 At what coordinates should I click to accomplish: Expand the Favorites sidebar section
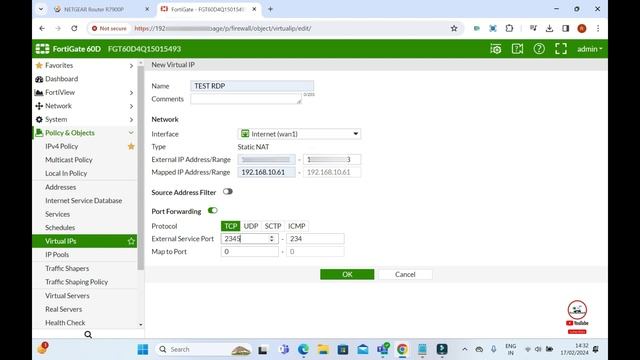[x=85, y=65]
